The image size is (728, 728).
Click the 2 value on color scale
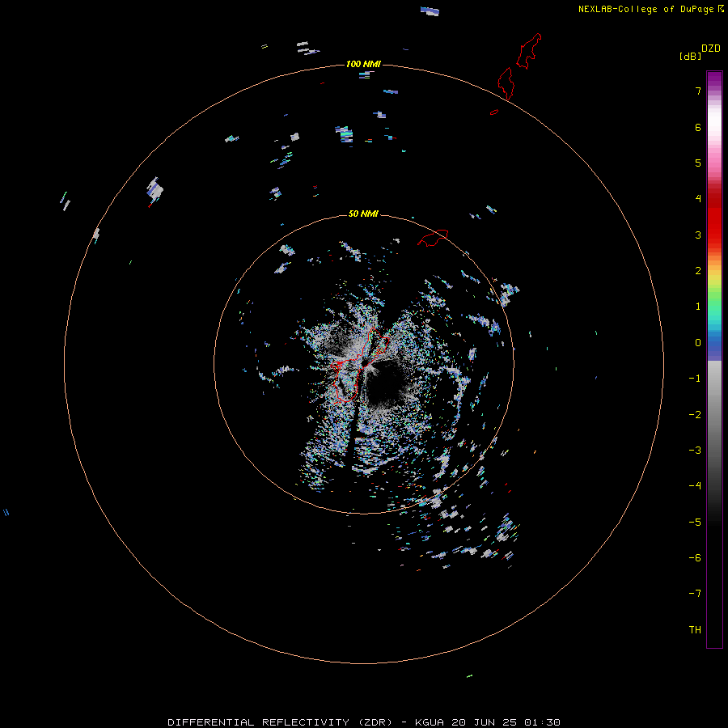[x=698, y=271]
